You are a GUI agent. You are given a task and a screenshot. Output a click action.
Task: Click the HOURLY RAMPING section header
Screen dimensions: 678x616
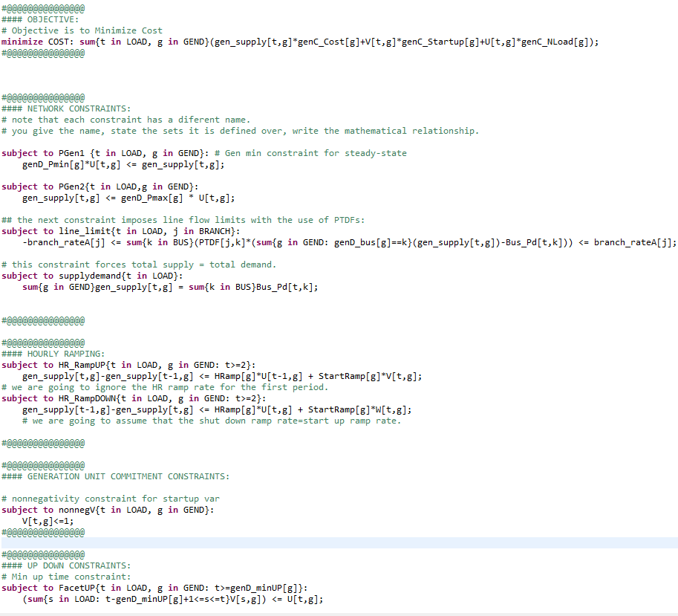click(52, 354)
